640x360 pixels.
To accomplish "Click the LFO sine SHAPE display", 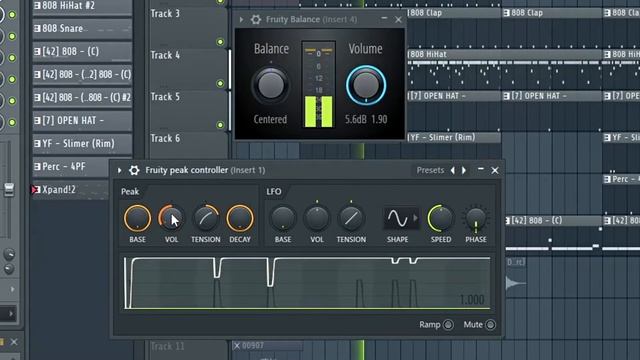I will pos(397,218).
